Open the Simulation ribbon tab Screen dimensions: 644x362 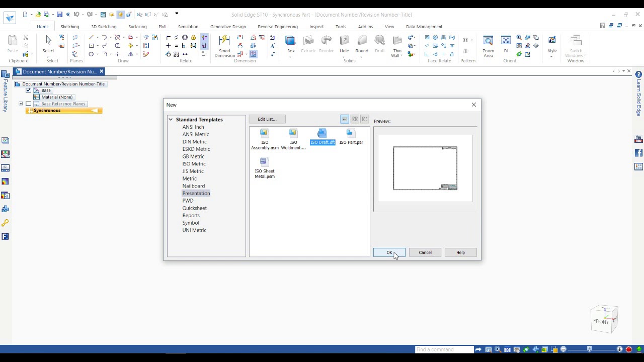point(188,27)
